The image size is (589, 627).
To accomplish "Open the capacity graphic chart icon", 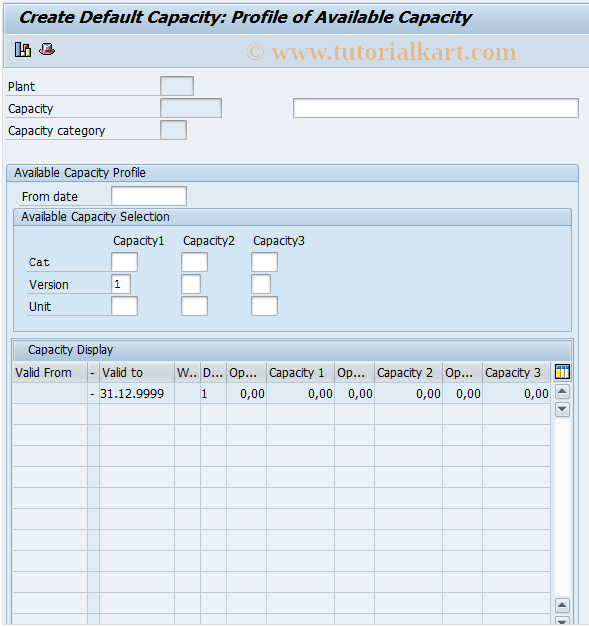I will pos(23,50).
